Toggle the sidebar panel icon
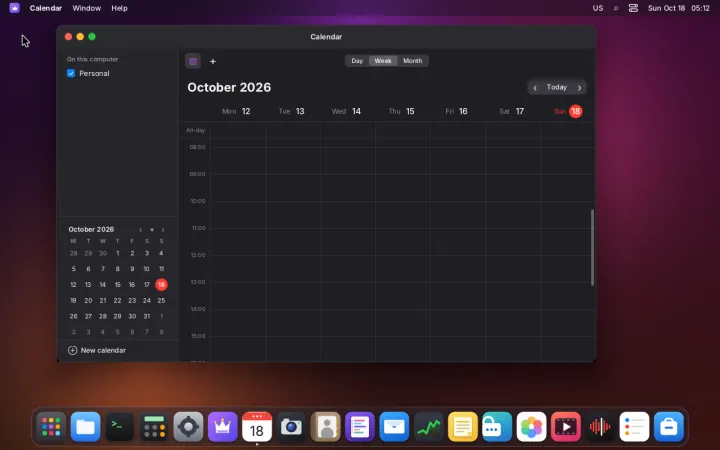This screenshot has width=720, height=450. click(x=193, y=61)
